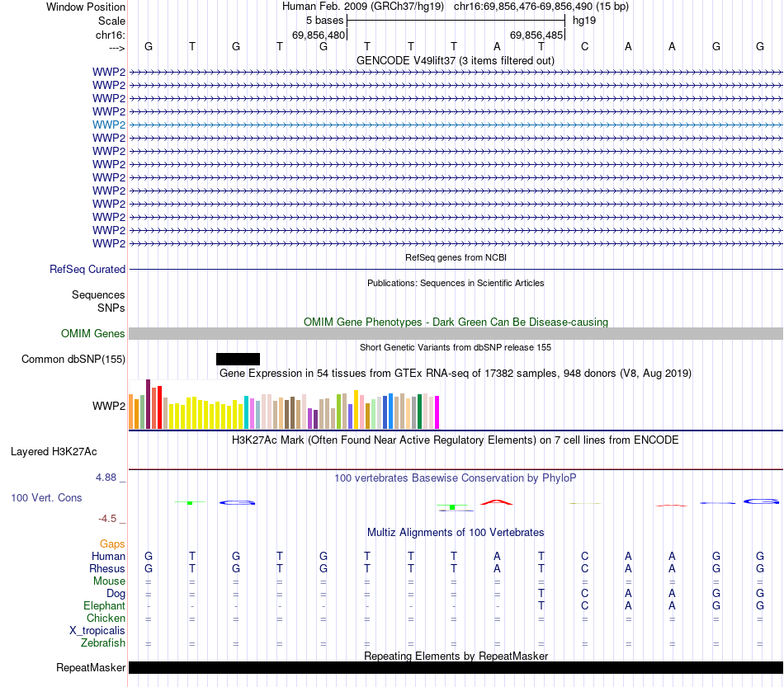Click the magenta last bar in GTEx chart
Screen dimensions: 784x687
[x=437, y=412]
